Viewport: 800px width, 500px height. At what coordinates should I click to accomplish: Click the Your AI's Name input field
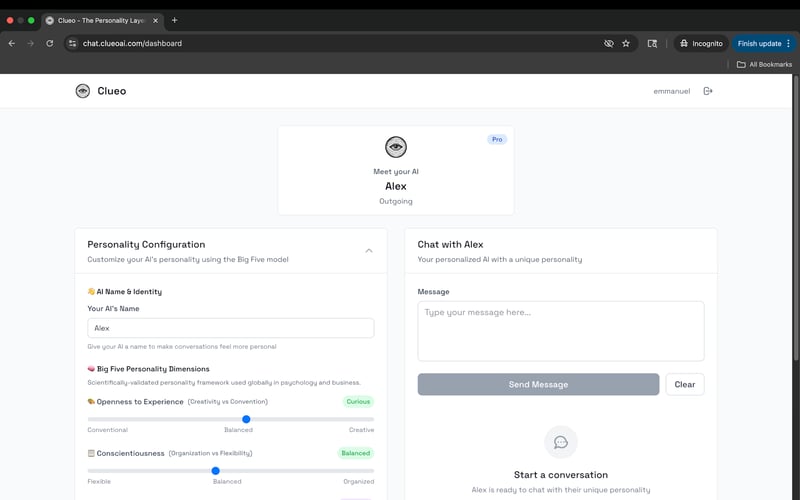tap(231, 328)
